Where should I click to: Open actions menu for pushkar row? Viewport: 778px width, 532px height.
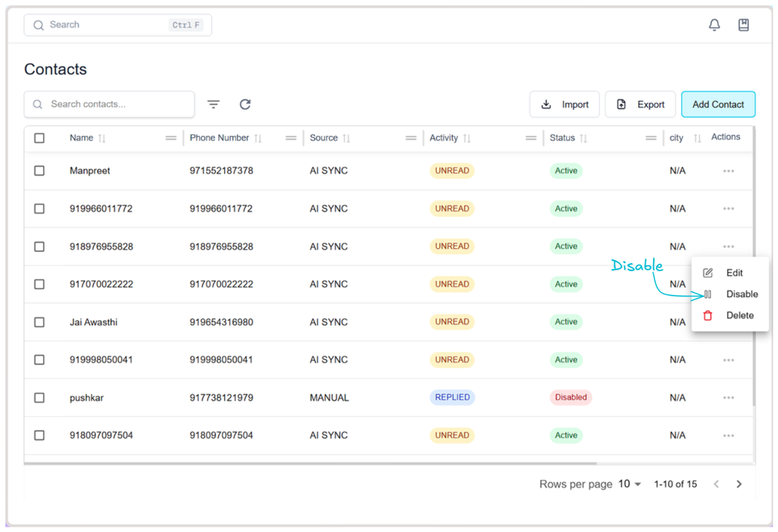(x=728, y=398)
